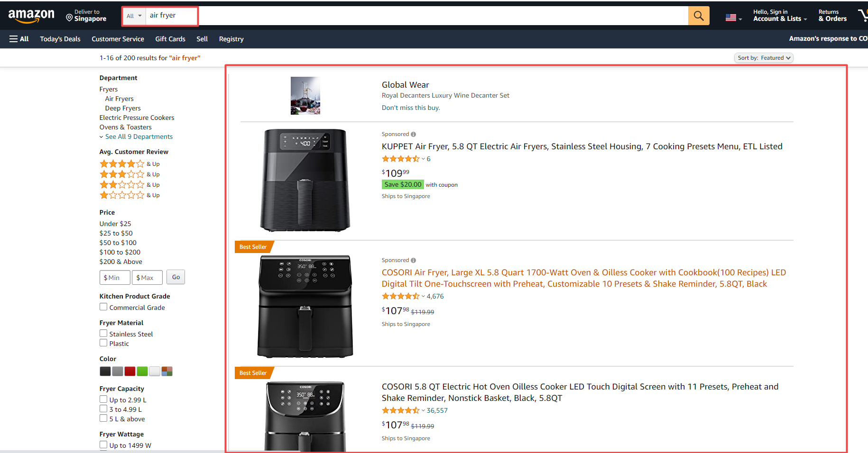Select the gray color swatch
868x453 pixels.
click(x=118, y=371)
